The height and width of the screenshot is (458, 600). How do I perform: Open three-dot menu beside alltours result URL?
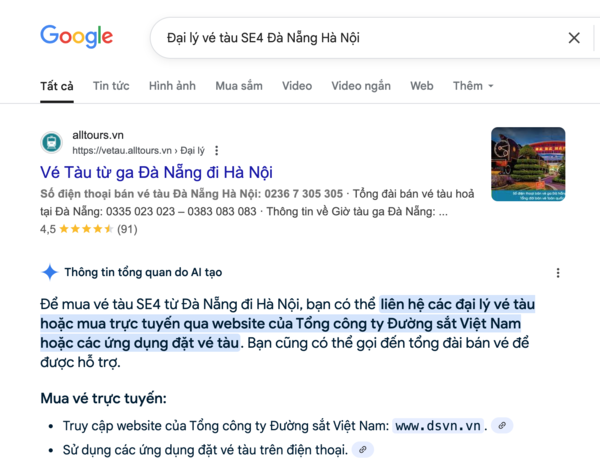coord(217,150)
